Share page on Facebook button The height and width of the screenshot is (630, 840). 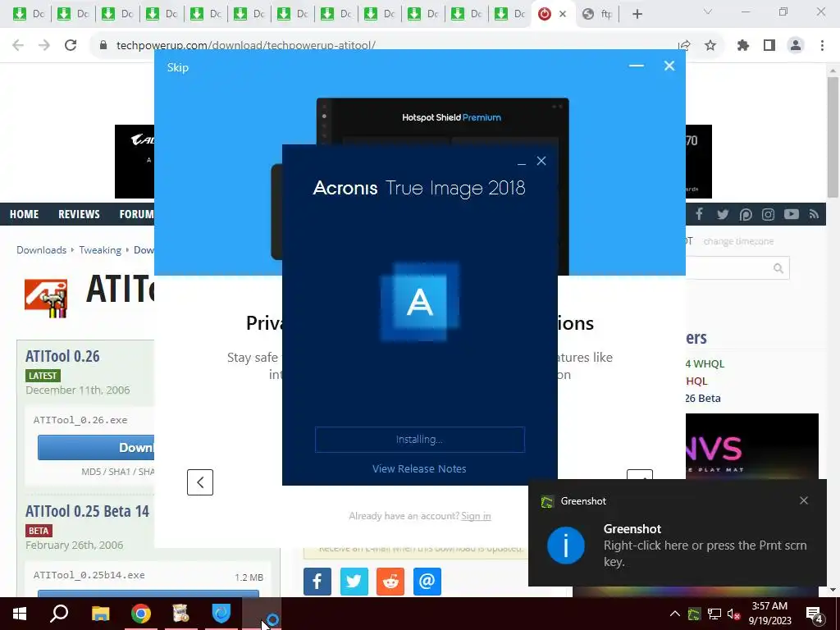click(x=317, y=582)
